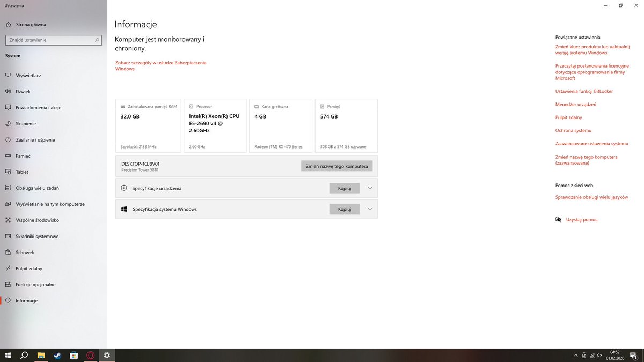This screenshot has height=362, width=644.
Task: Copy Specyfikacje urządzenia with Kopiuj
Action: click(344, 188)
